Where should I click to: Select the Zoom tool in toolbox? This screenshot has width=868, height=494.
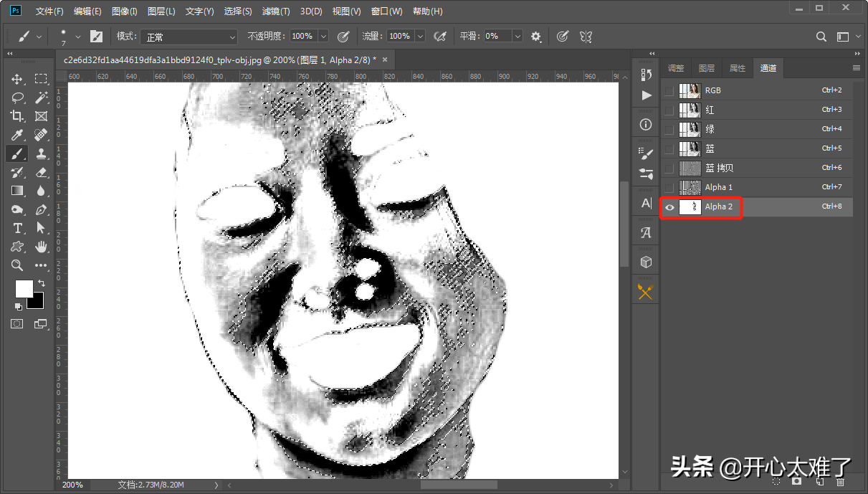[17, 265]
